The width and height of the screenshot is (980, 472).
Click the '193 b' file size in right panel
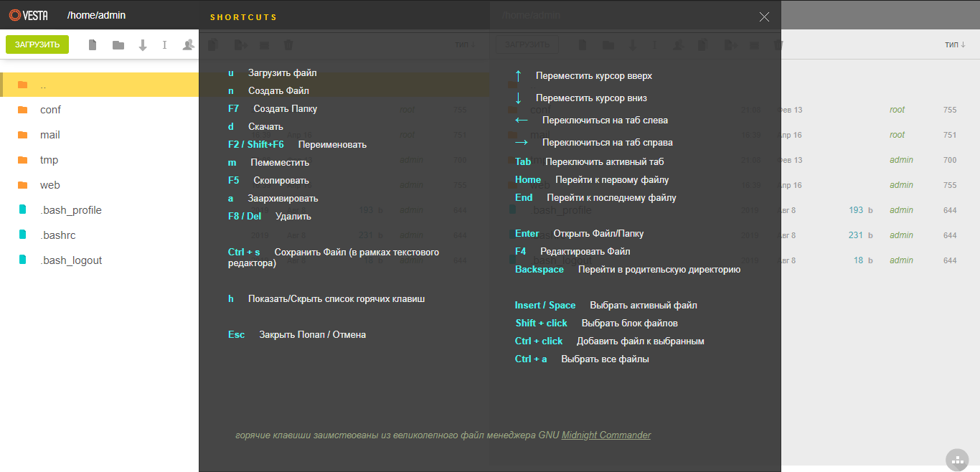click(x=860, y=210)
